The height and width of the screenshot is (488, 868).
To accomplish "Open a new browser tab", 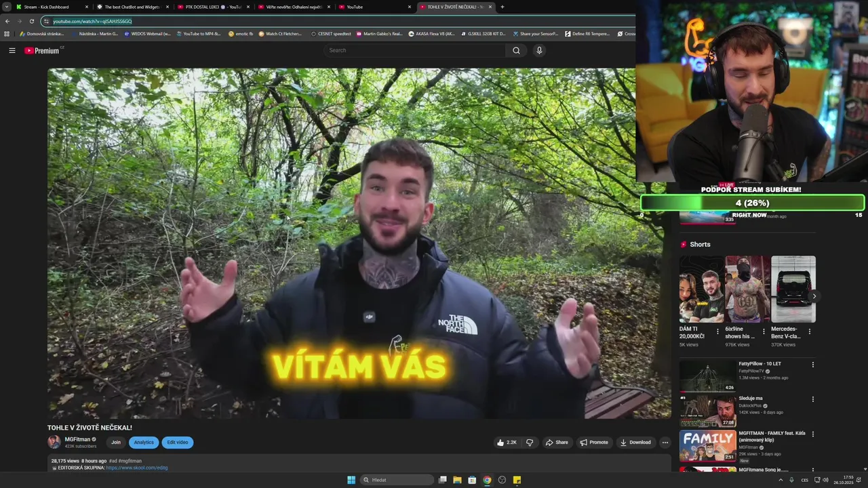I will pos(502,7).
